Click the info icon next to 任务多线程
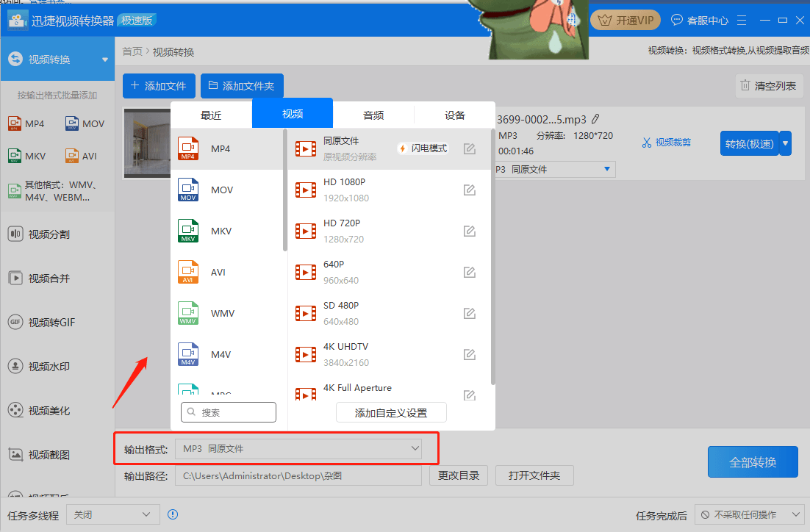Viewport: 810px width, 532px height. 173,514
